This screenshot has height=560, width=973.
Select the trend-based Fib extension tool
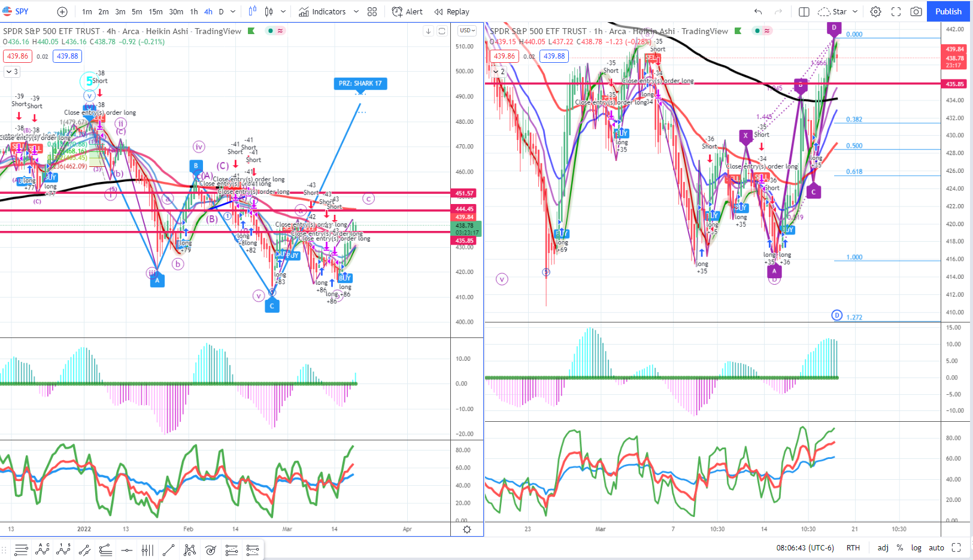(231, 549)
